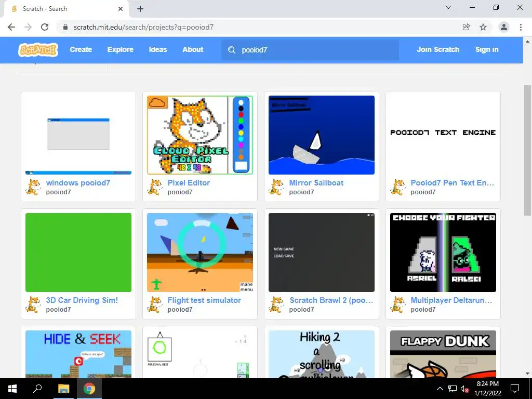The image size is (532, 399).
Task: Close the Scratch - Search tab
Action: coord(121,9)
